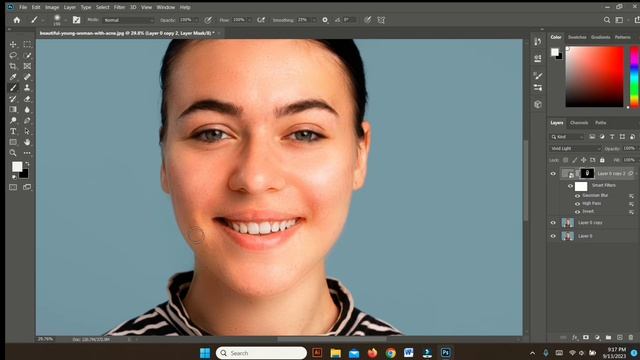Select the Brush tool in toolbox

coord(13,88)
